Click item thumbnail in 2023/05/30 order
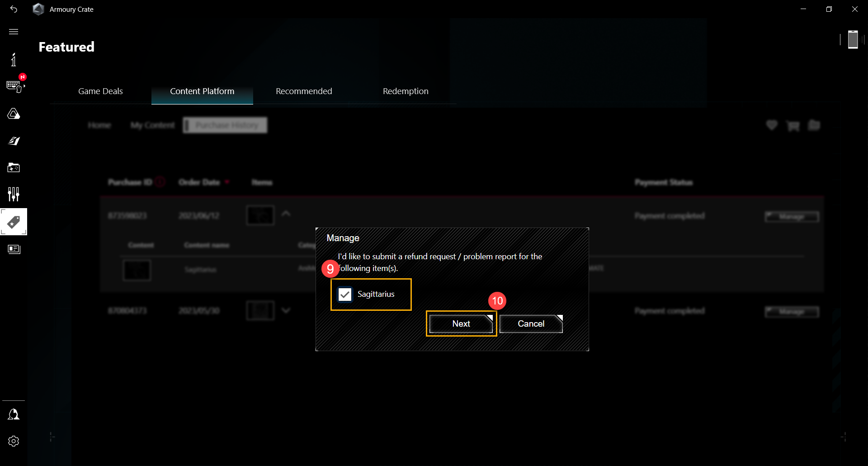Screen dimensions: 868x466 click(x=260, y=311)
